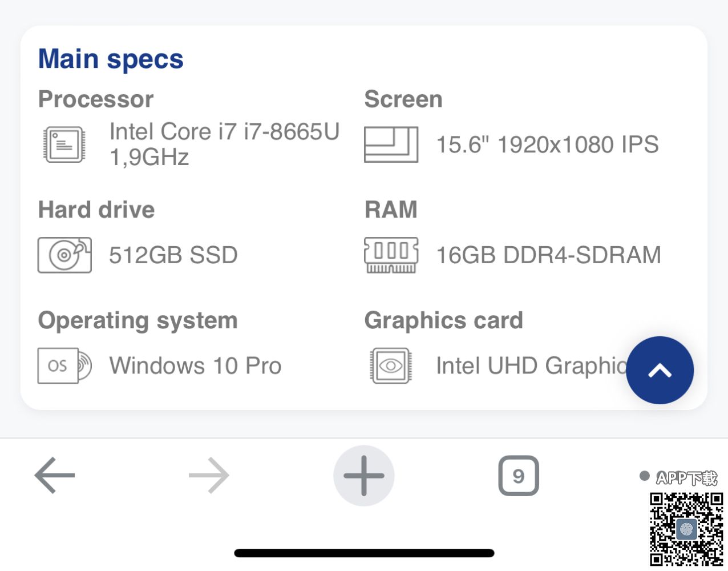Screen dimensions: 728x571
Task: Click the Intel UHD Graphics value
Action: point(531,365)
